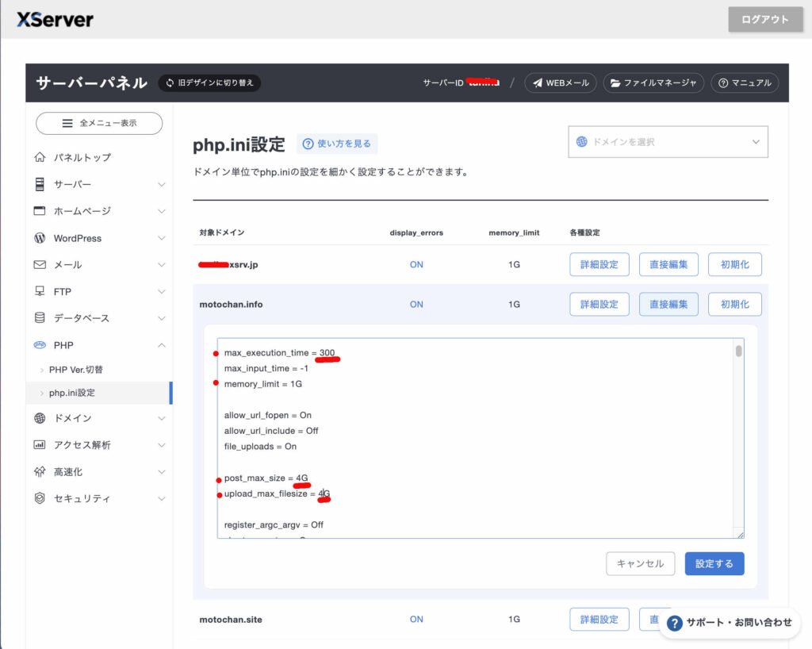Click the アクセス解析 chart icon
The image size is (812, 649).
[40, 444]
